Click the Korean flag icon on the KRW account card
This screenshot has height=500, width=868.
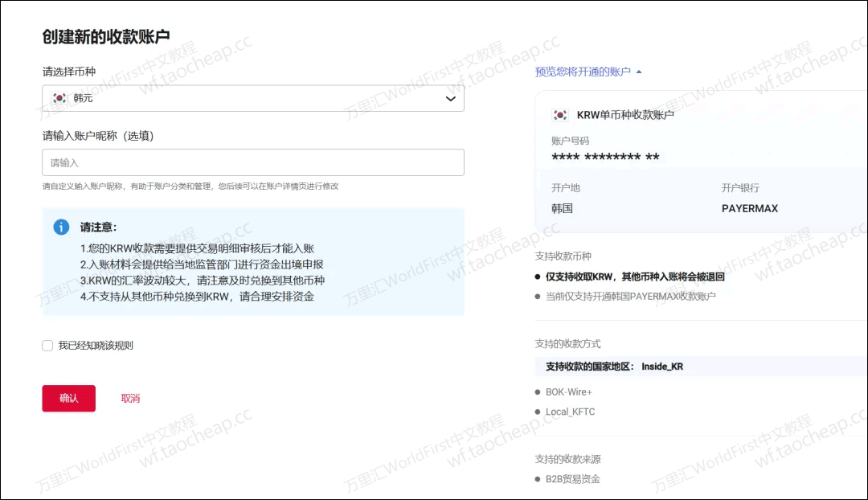560,115
